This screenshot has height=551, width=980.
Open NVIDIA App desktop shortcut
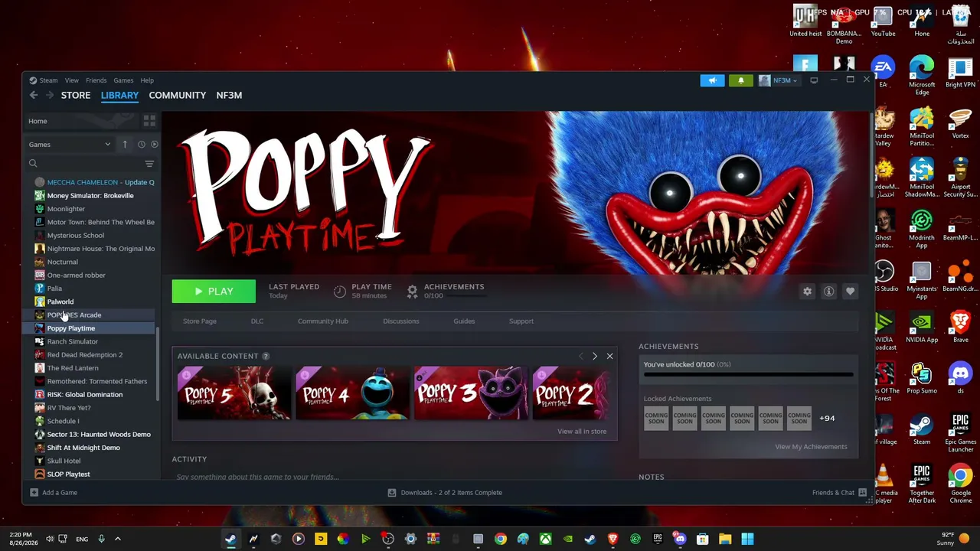pyautogui.click(x=922, y=328)
